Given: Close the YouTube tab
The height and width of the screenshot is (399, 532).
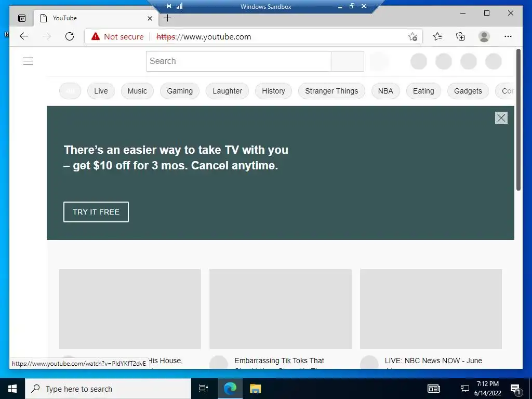Looking at the screenshot, I should tap(150, 18).
